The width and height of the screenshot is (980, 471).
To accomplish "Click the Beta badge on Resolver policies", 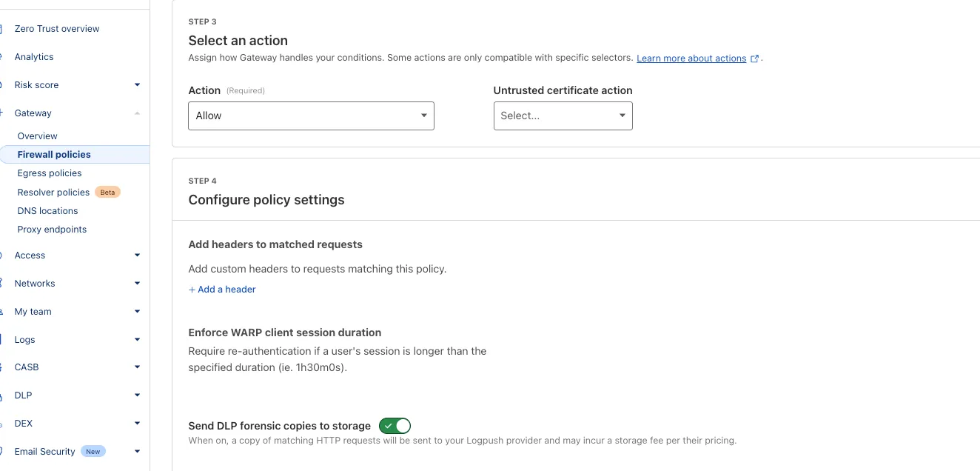I will coord(108,193).
